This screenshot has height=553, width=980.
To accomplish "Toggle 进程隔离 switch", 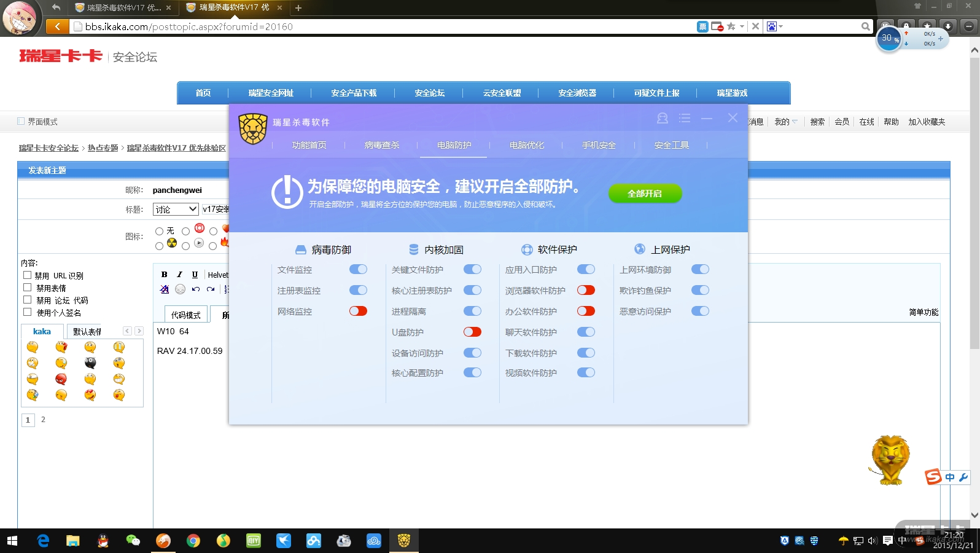I will 472,311.
